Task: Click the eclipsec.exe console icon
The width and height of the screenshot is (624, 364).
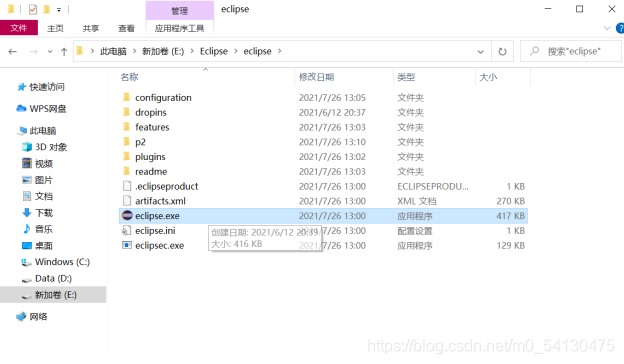Action: pos(127,245)
